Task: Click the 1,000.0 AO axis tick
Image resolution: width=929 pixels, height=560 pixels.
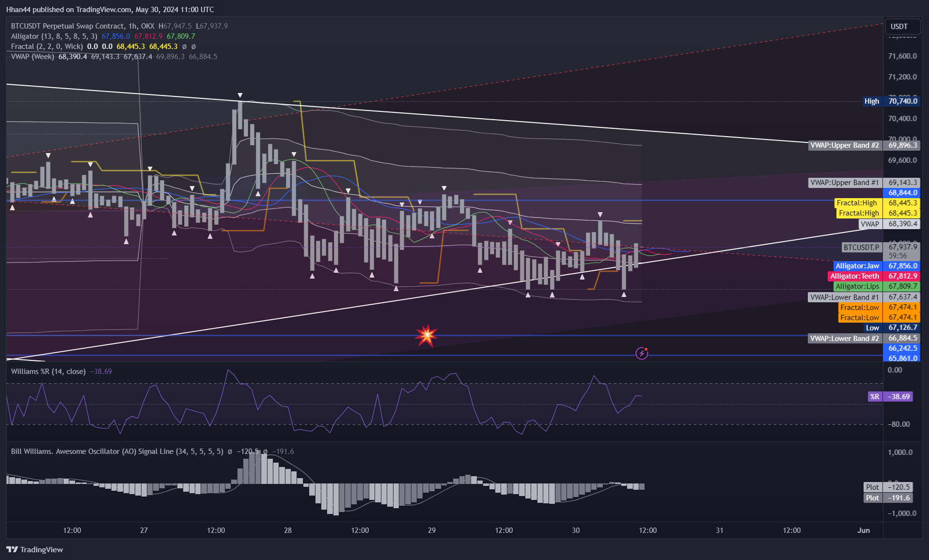Action: (900, 452)
